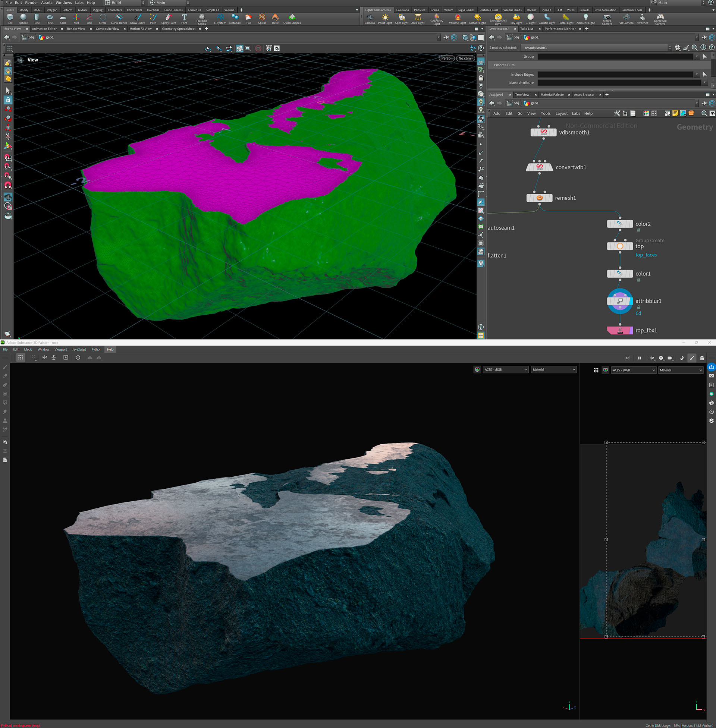Select the L-System shelf tool
Image resolution: width=716 pixels, height=728 pixels.
pos(220,19)
